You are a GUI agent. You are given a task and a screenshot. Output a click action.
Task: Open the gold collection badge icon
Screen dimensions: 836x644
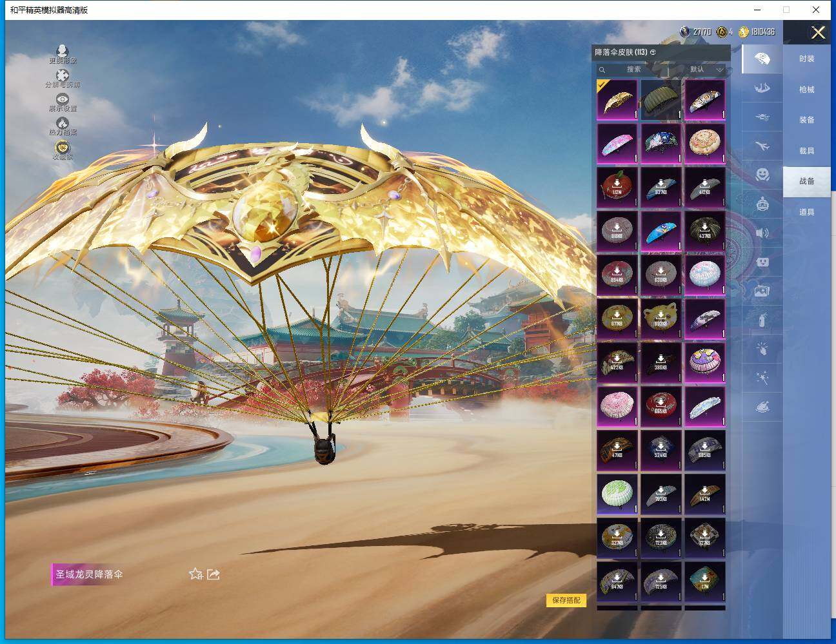coord(62,148)
